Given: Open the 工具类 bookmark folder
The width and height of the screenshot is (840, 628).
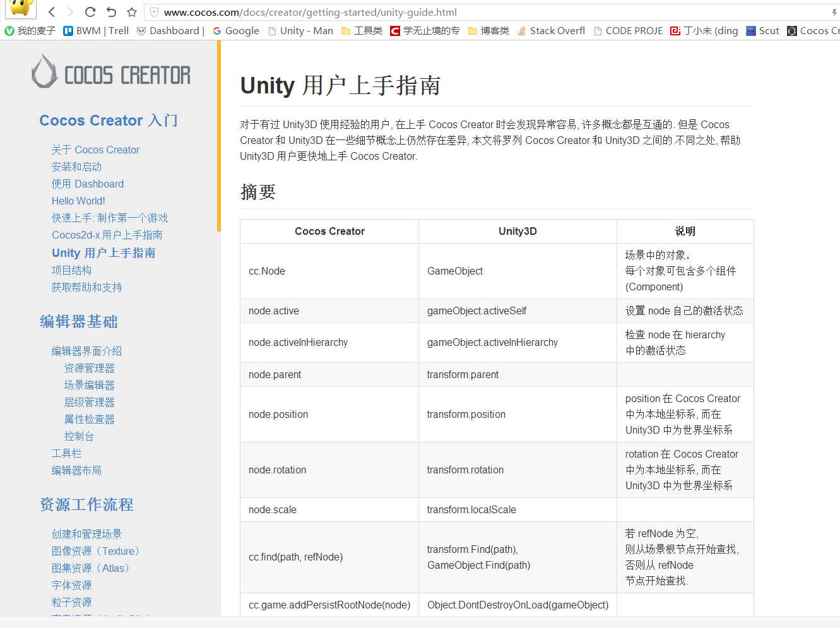Looking at the screenshot, I should pos(362,31).
